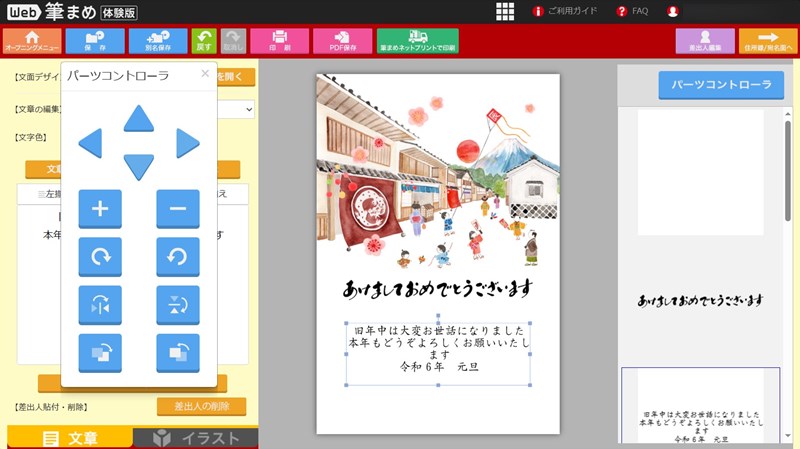The width and height of the screenshot is (800, 449).
Task: Select the あけましておめでとうございます calligraphy on card
Action: coord(438,290)
